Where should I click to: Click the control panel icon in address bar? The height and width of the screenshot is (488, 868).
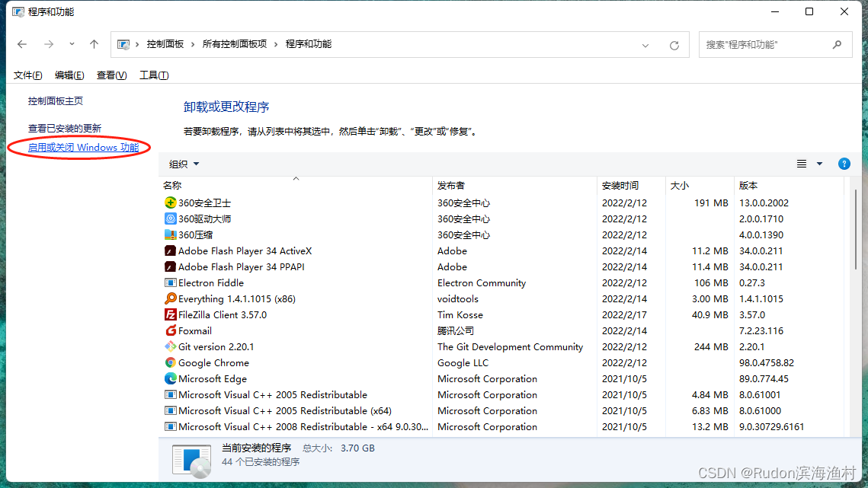click(x=123, y=44)
